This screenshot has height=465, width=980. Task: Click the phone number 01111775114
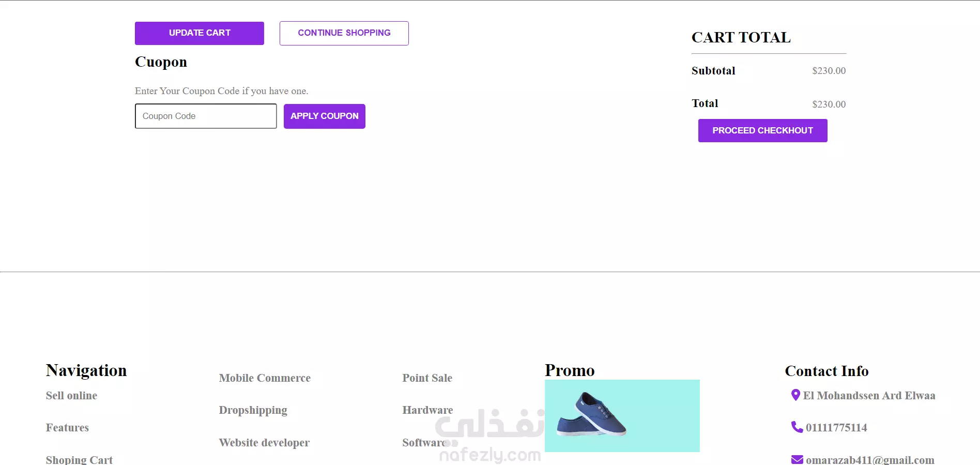836,428
